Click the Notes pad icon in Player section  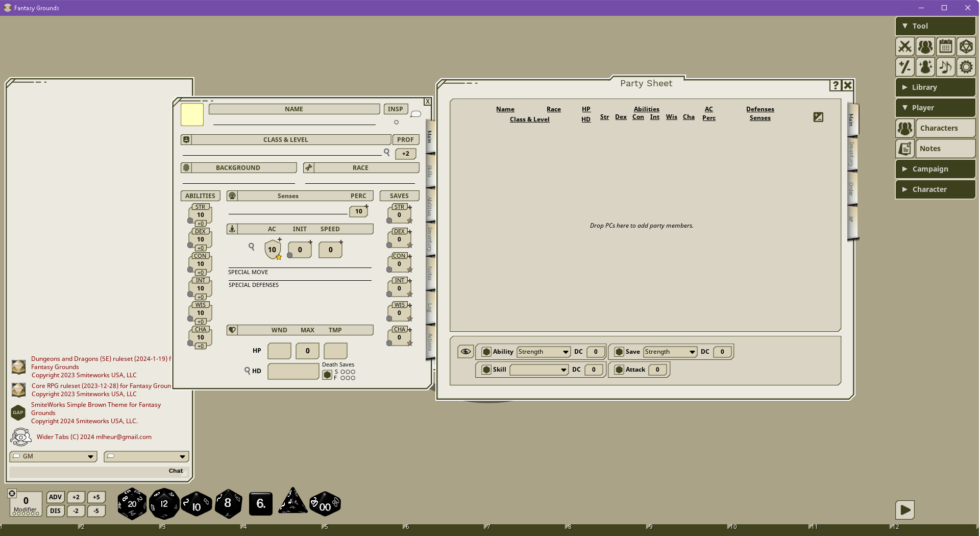[x=905, y=149]
